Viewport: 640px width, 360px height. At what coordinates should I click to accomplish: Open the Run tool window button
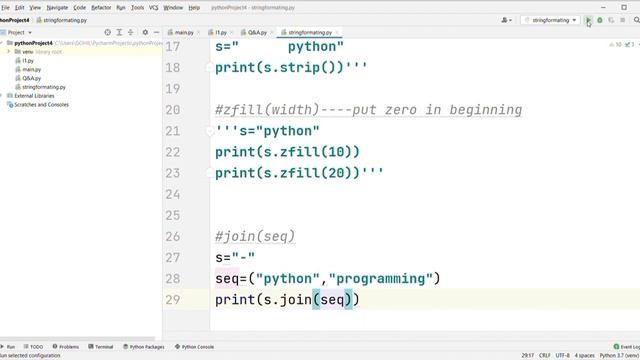click(8, 347)
